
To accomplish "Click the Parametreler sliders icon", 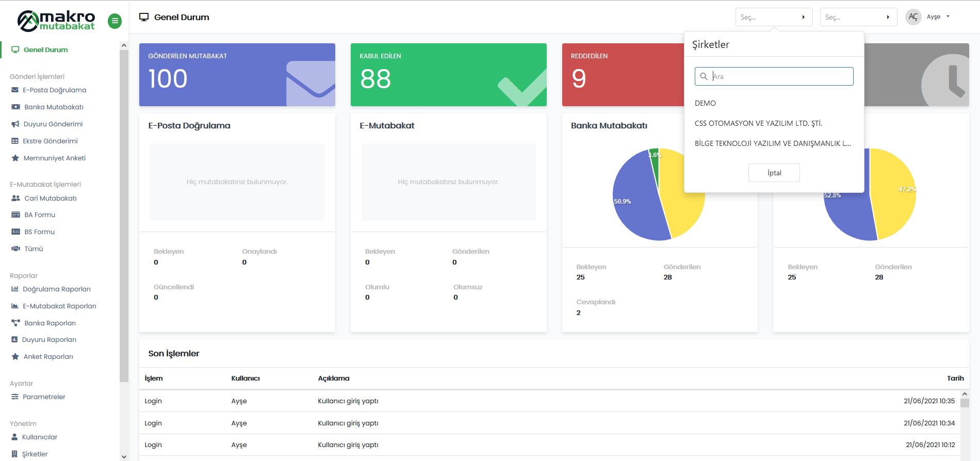I will point(15,397).
